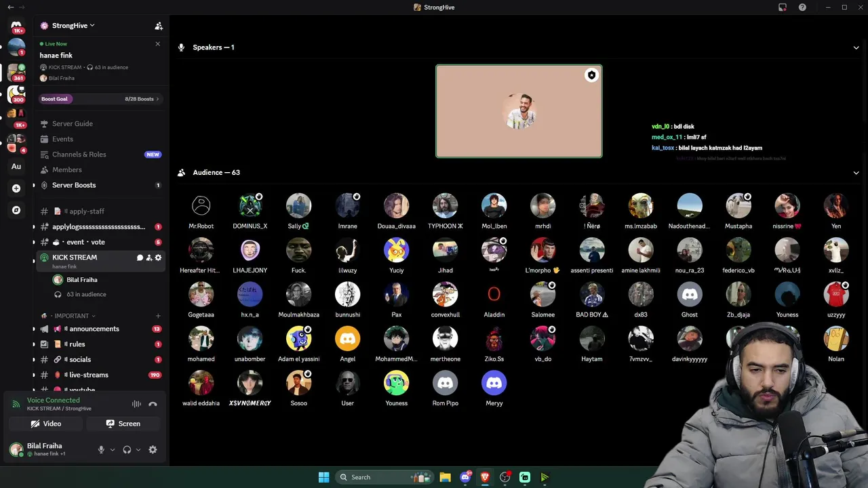868x488 pixels.
Task: Dismiss the Live Now hanae fink banner
Action: [x=158, y=44]
